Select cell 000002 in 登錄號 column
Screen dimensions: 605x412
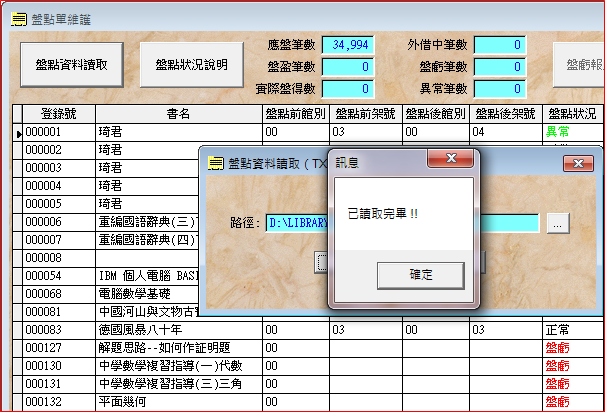click(59, 150)
